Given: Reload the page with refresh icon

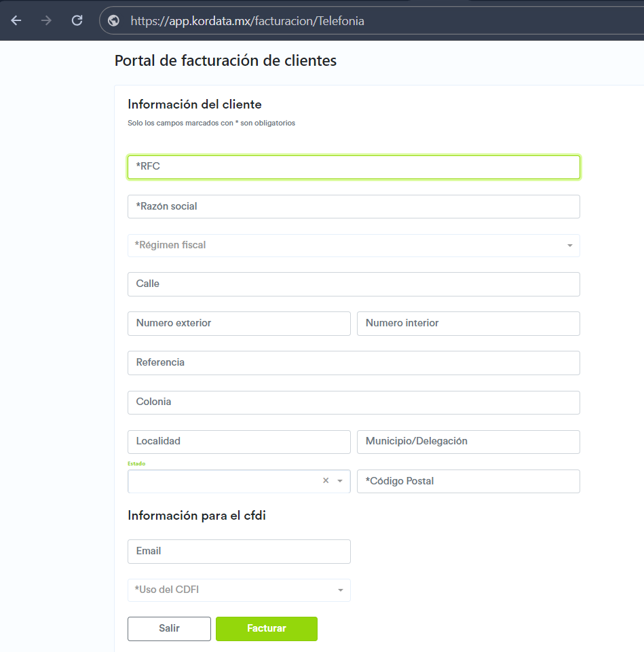Looking at the screenshot, I should coord(77,20).
